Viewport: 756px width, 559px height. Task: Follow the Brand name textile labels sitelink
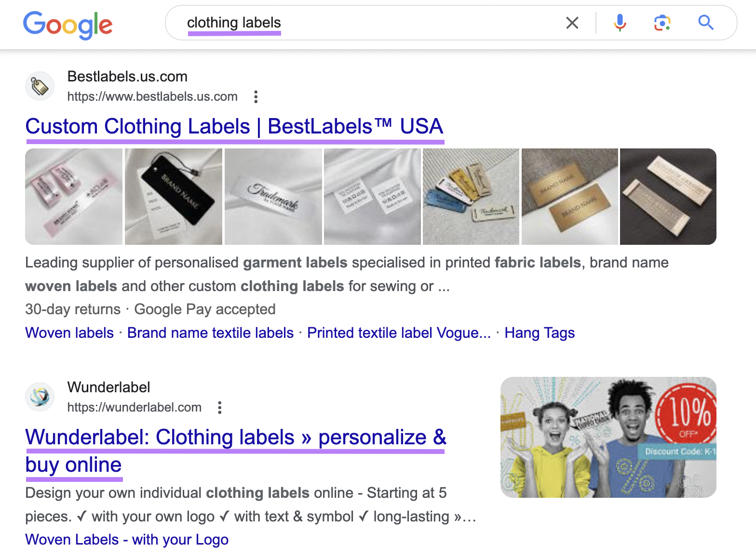tap(210, 333)
